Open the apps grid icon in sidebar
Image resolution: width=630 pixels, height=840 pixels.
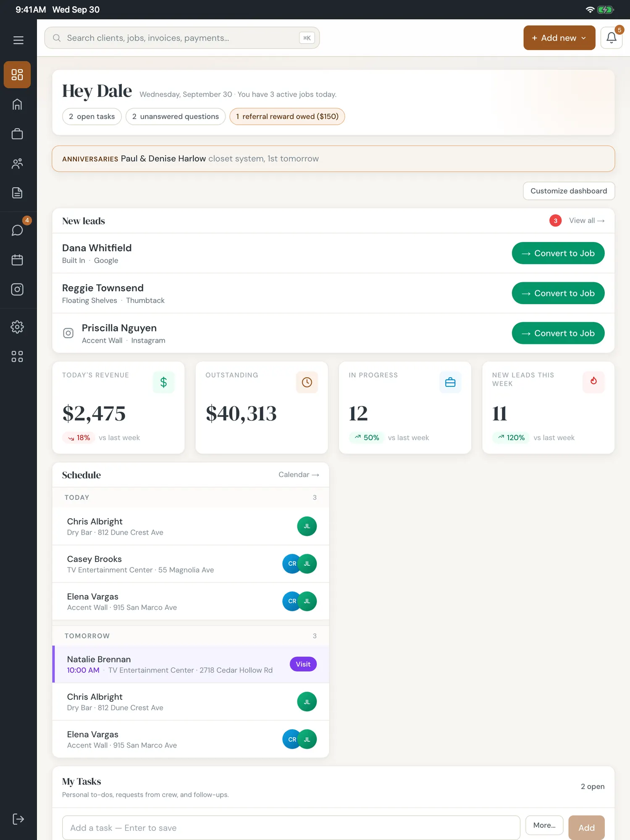point(17,357)
